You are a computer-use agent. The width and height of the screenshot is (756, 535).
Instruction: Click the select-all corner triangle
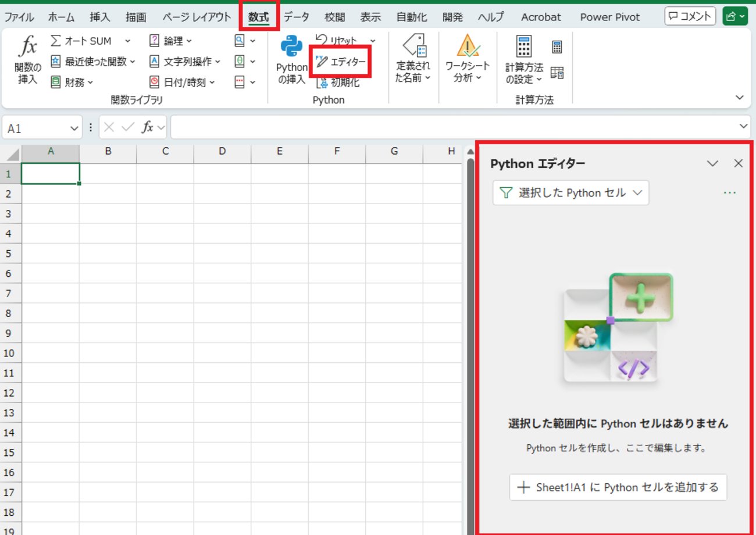(12, 155)
